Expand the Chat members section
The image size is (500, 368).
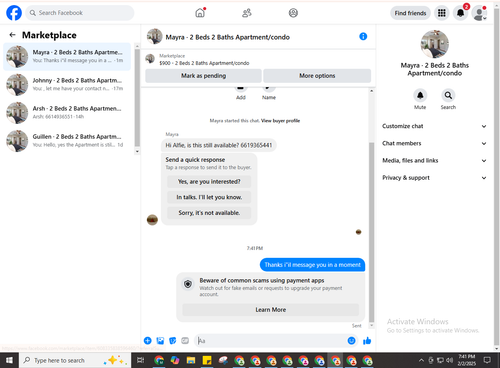(x=434, y=143)
